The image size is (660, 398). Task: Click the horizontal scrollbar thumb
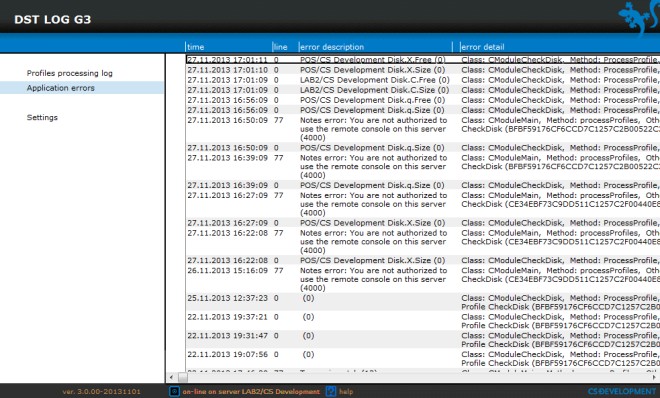pyautogui.click(x=183, y=377)
